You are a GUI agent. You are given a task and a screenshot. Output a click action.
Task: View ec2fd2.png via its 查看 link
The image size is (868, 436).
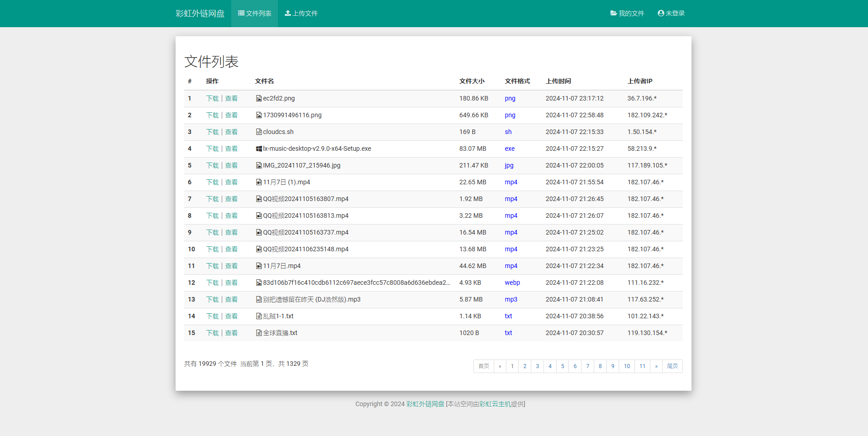(231, 98)
